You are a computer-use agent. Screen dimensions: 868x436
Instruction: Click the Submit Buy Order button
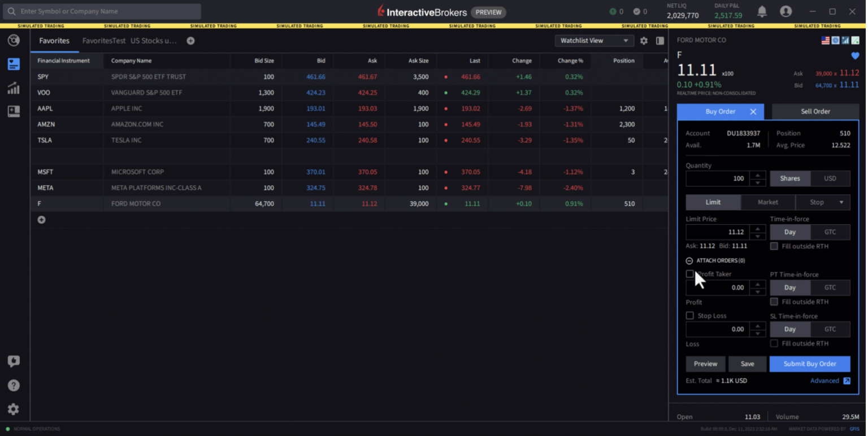[x=809, y=364]
